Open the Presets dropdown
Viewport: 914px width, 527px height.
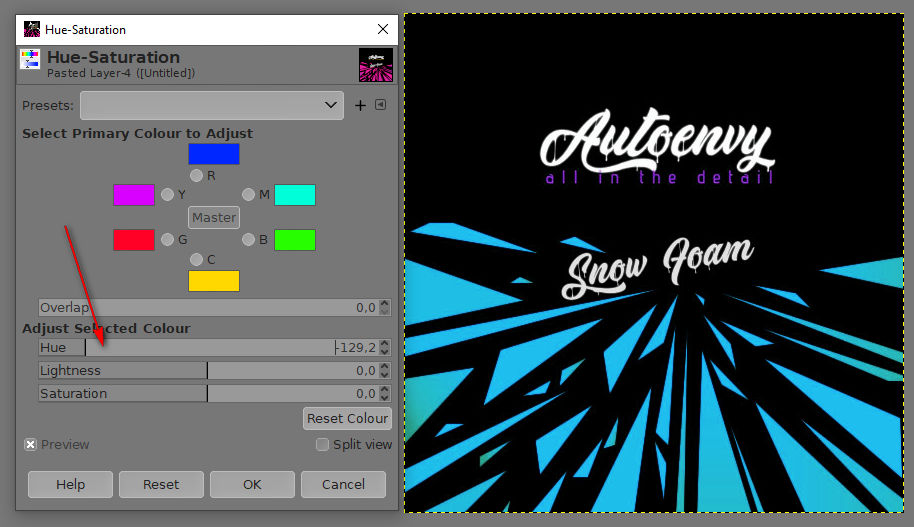(x=212, y=106)
